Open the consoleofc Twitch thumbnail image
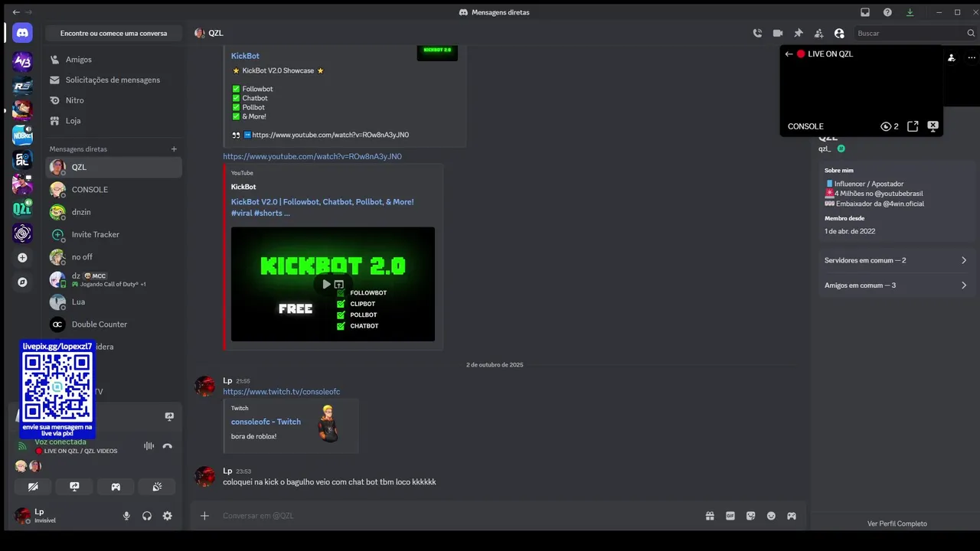 point(328,423)
